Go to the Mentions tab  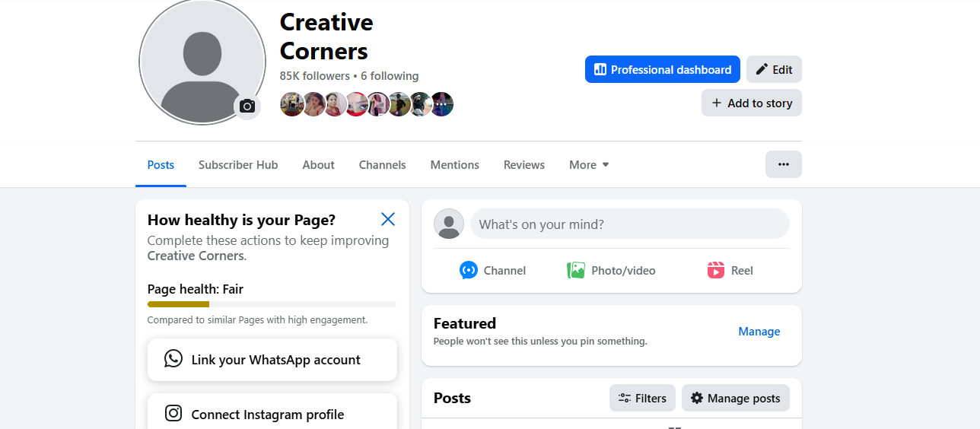[x=454, y=164]
